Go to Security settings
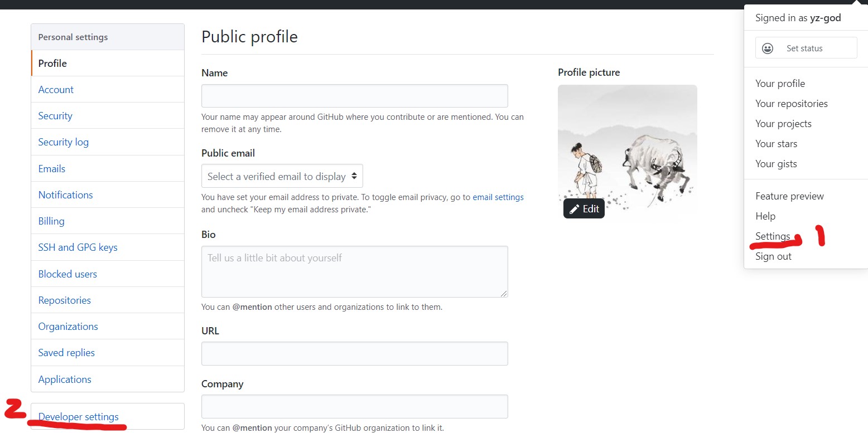Screen dimensions: 868x433 pyautogui.click(x=55, y=116)
